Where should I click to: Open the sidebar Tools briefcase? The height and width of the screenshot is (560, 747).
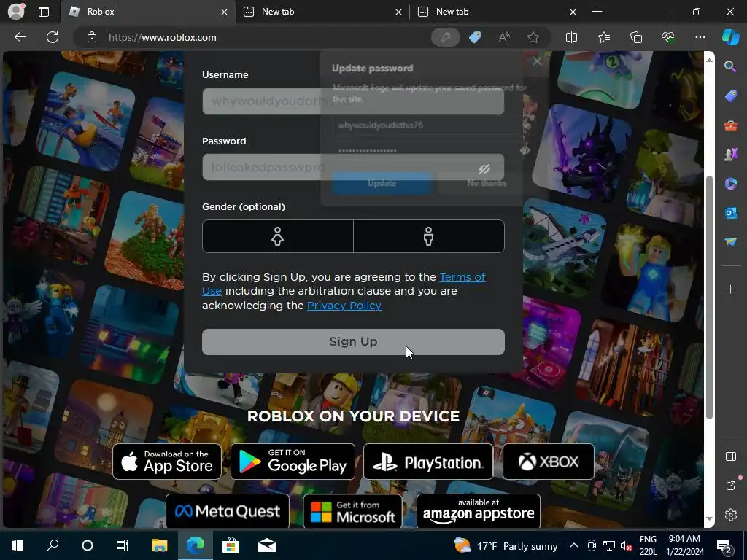coord(730,125)
